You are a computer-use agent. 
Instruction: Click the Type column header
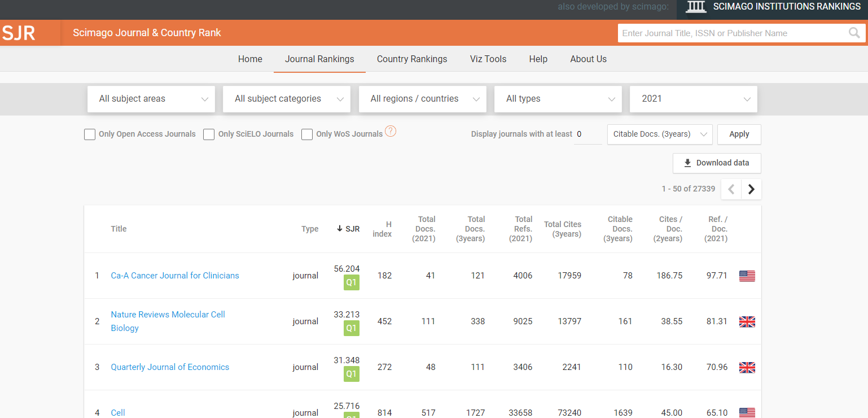point(310,229)
